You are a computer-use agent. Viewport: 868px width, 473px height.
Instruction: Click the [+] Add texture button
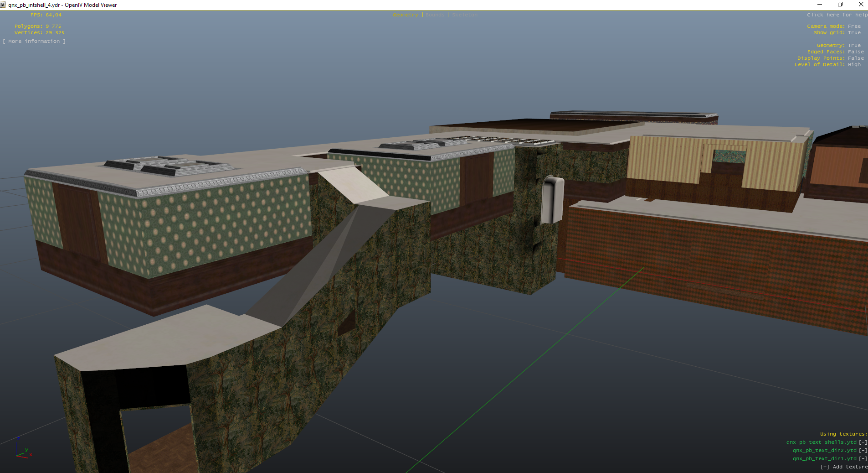[x=844, y=467]
